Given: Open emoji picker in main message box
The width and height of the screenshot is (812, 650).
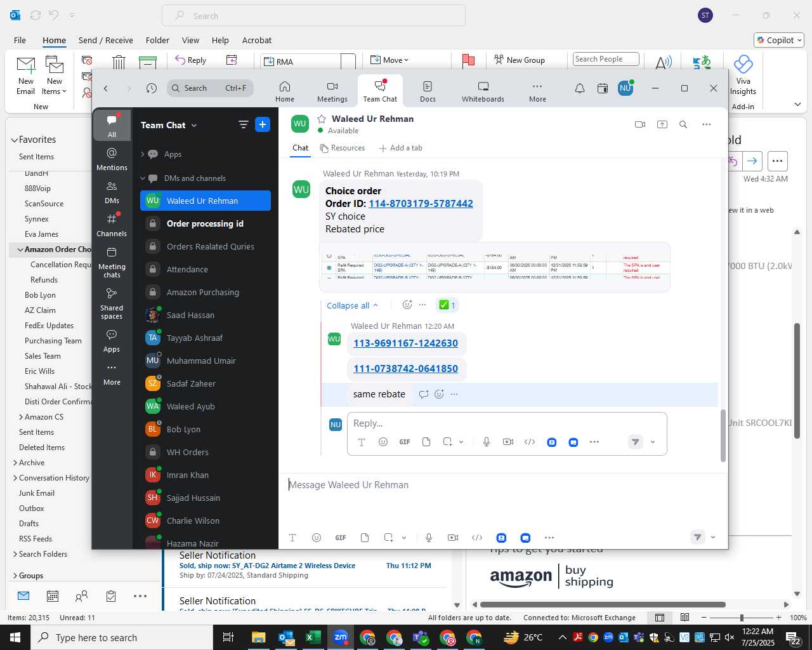Looking at the screenshot, I should 317,538.
